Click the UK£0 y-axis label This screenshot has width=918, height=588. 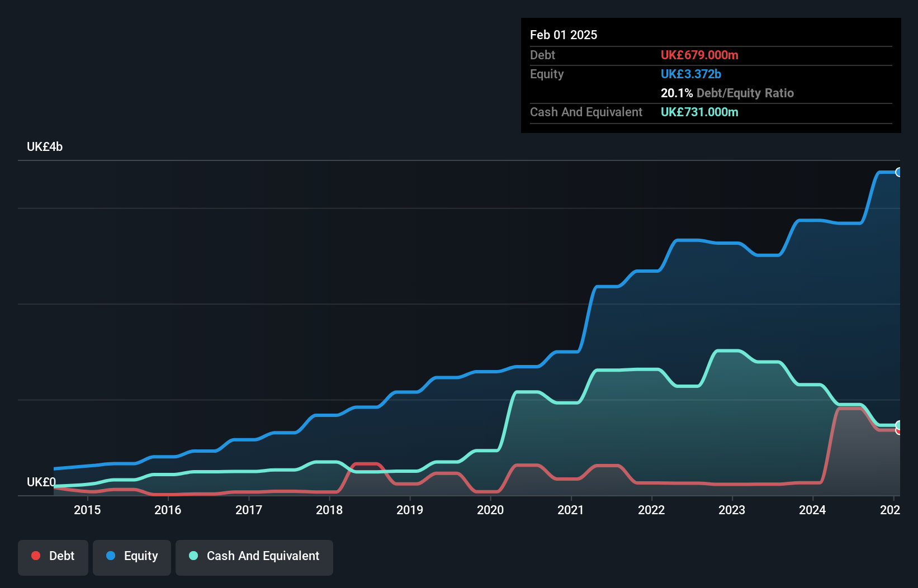[41, 482]
